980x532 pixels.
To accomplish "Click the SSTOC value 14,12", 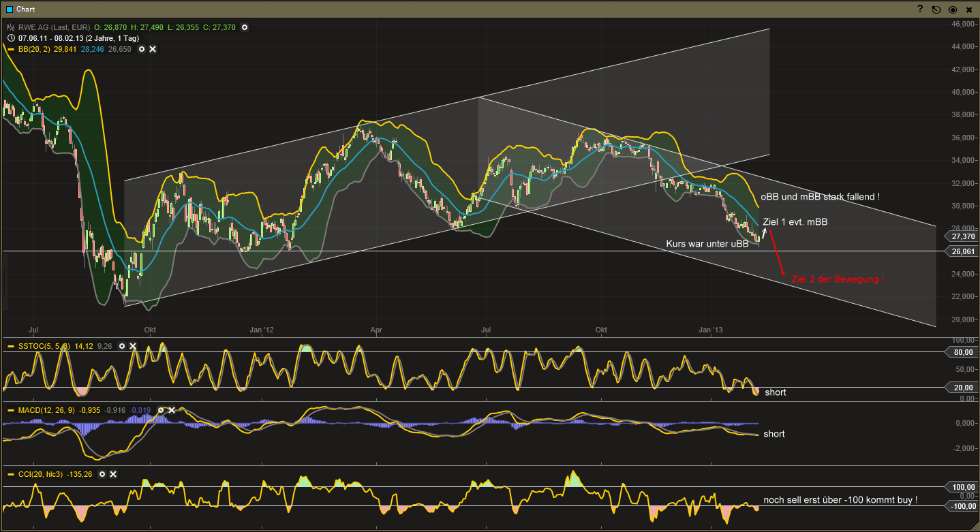I will (84, 346).
